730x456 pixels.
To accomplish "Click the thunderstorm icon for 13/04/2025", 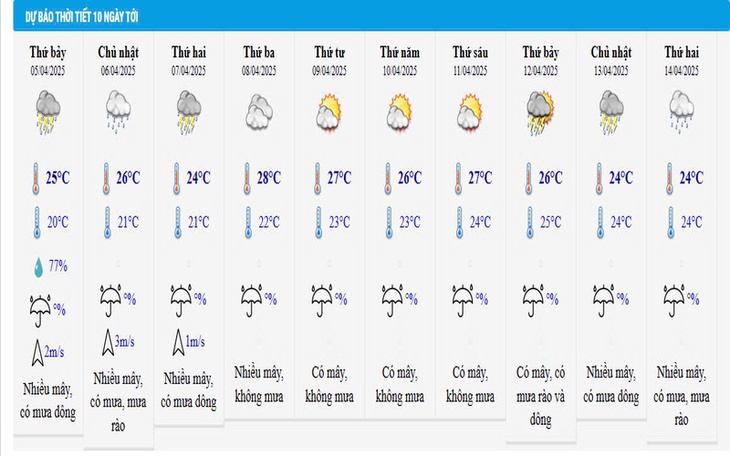I will (x=611, y=113).
